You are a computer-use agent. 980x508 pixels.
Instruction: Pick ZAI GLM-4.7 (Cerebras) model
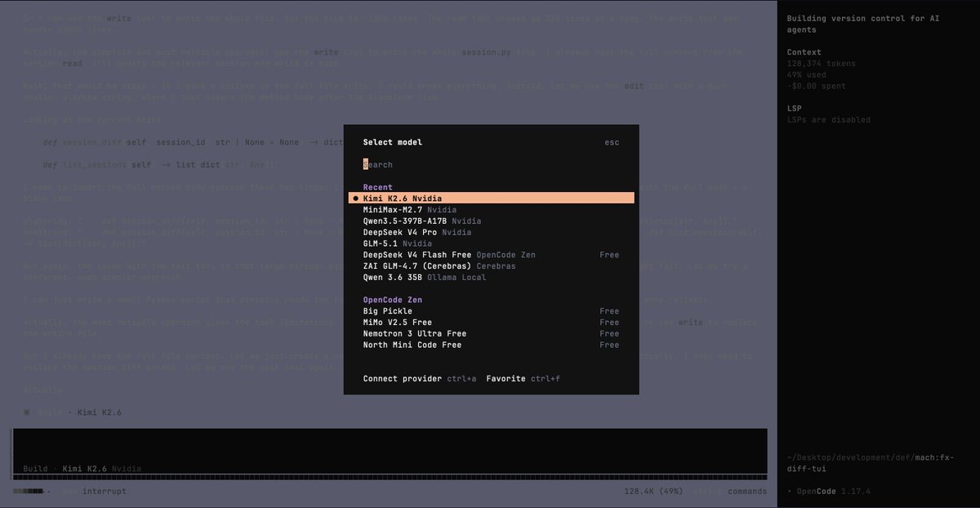pyautogui.click(x=491, y=266)
